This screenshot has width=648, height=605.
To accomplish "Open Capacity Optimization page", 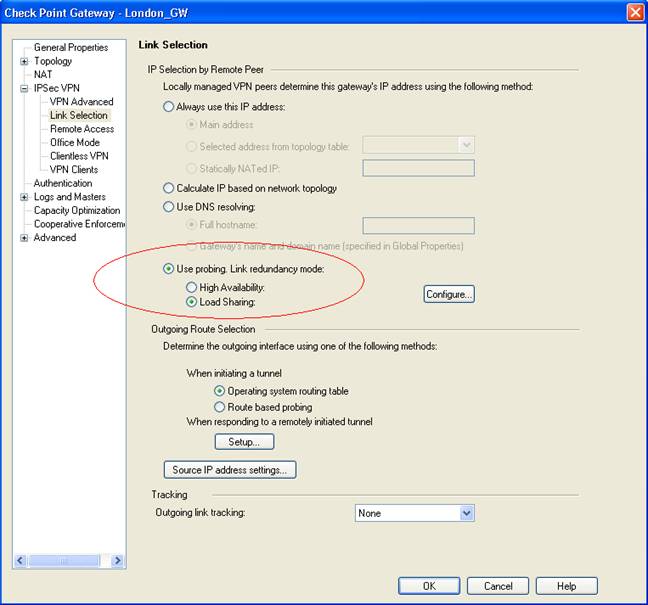I will 77,210.
